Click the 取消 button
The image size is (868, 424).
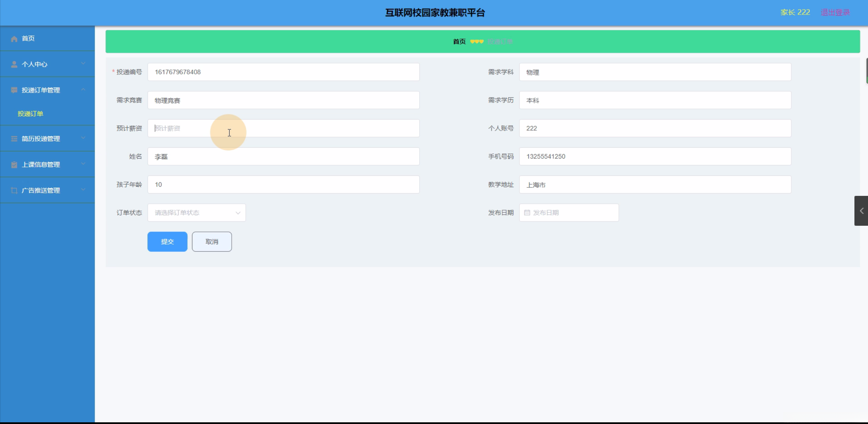click(212, 242)
